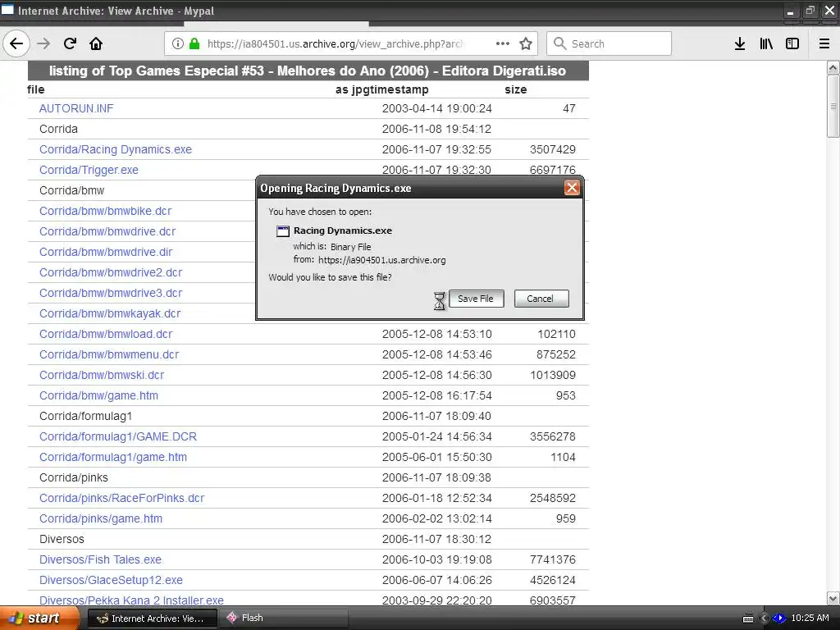Click the 10:25 AM clock
Screen dimensions: 840x630
tap(810, 619)
